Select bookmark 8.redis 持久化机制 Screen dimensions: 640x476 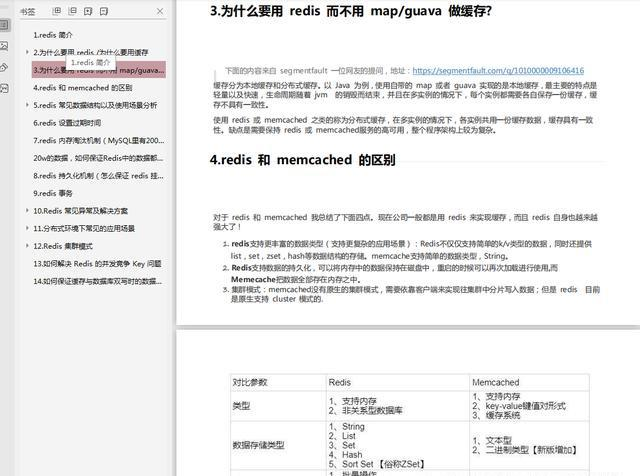coord(98,176)
